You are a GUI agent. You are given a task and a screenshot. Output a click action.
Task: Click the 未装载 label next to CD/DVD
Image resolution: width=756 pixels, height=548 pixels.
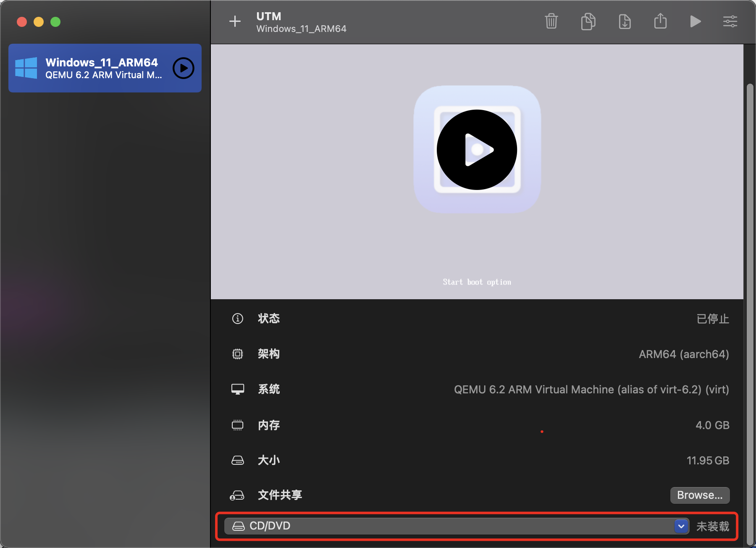tap(713, 526)
